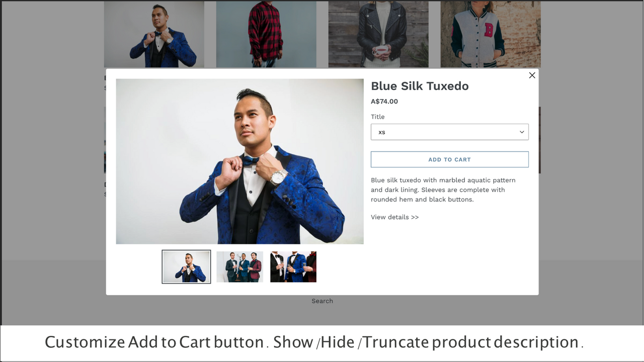Select the third thumbnail with close-up tuxedos
The height and width of the screenshot is (362, 644).
[x=293, y=267]
